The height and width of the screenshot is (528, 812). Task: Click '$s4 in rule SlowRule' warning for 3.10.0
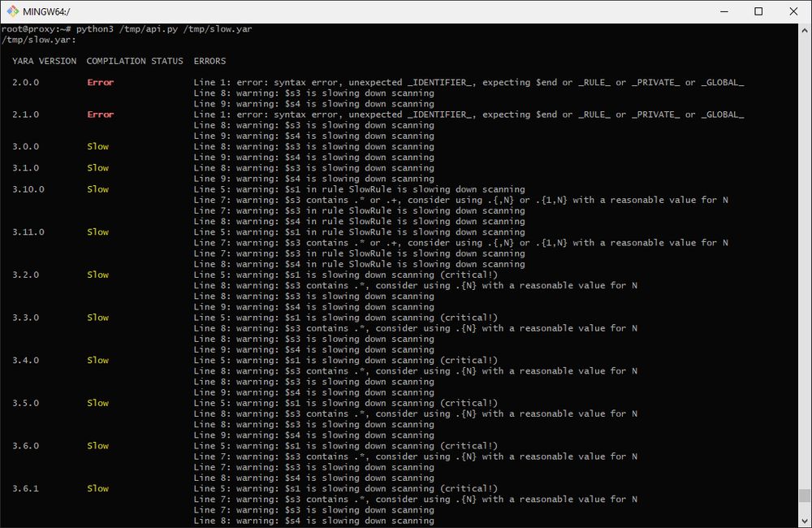pos(360,221)
